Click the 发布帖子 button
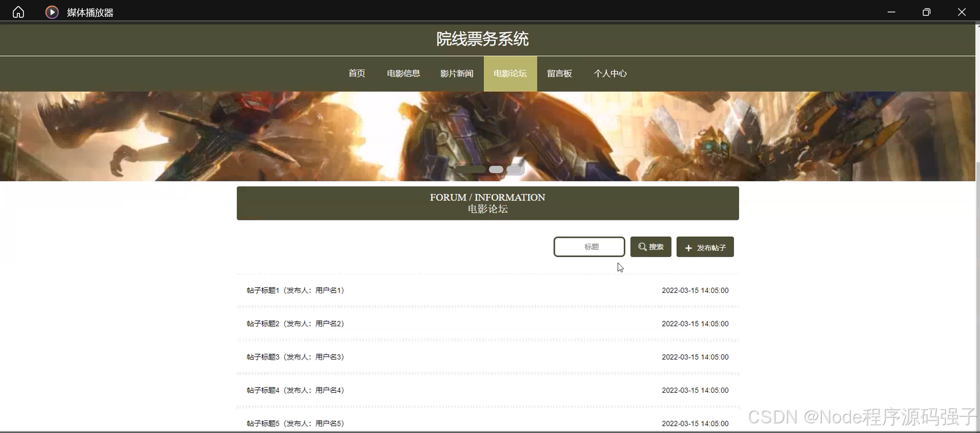 [705, 247]
